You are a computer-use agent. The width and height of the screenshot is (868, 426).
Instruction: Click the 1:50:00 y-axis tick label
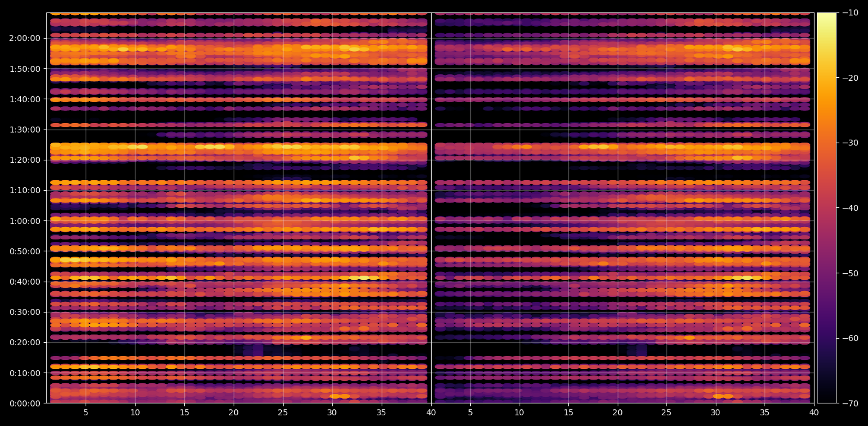(25, 69)
